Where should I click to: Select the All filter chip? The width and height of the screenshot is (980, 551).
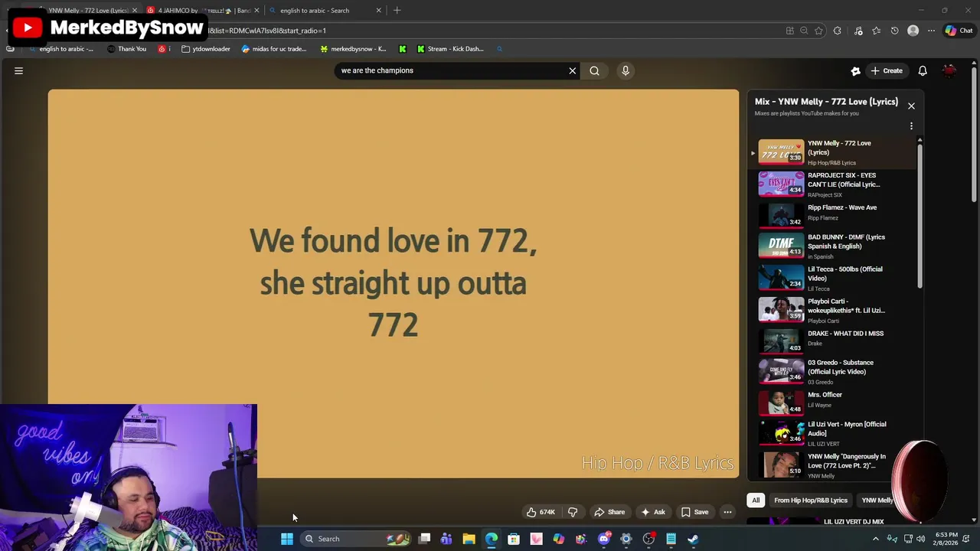point(756,500)
